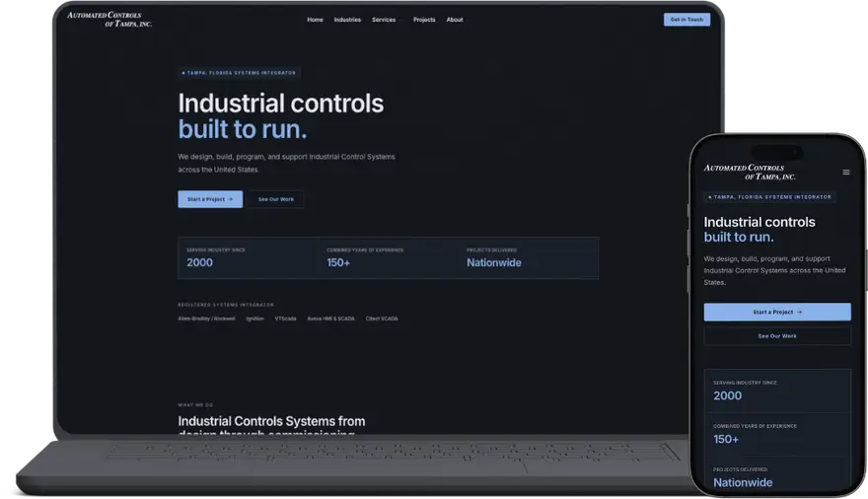
Task: Click Start a Project on the laptop
Action: click(210, 199)
